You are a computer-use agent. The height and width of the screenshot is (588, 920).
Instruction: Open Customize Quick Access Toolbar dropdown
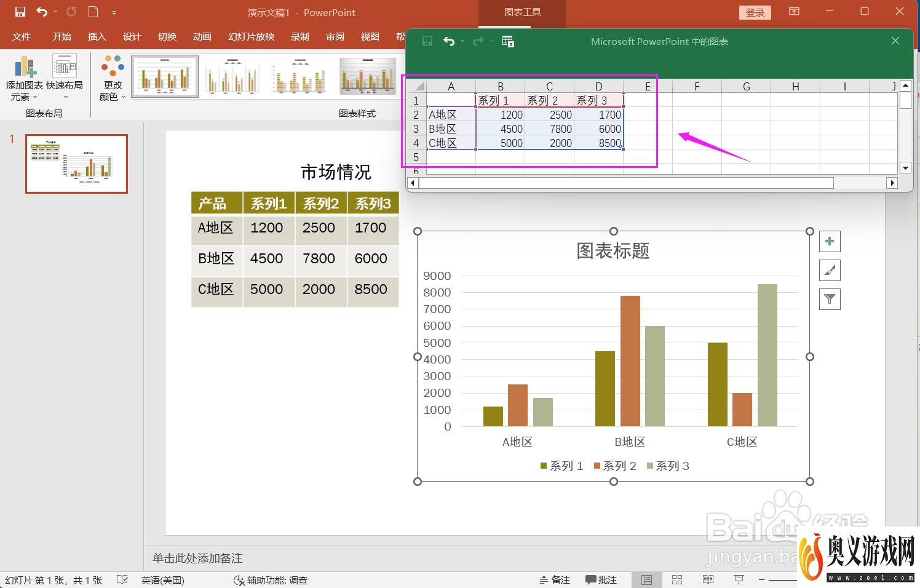point(114,12)
